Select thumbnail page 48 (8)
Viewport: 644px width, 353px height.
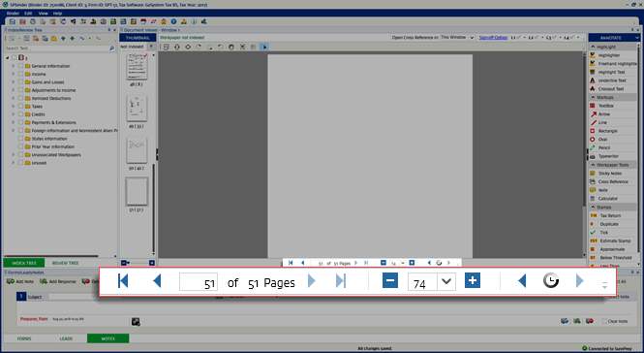[137, 67]
